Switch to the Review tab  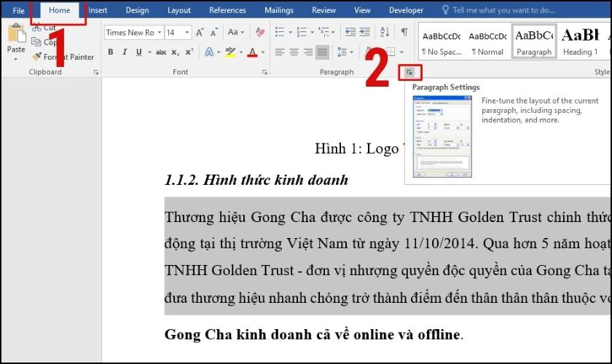point(323,10)
